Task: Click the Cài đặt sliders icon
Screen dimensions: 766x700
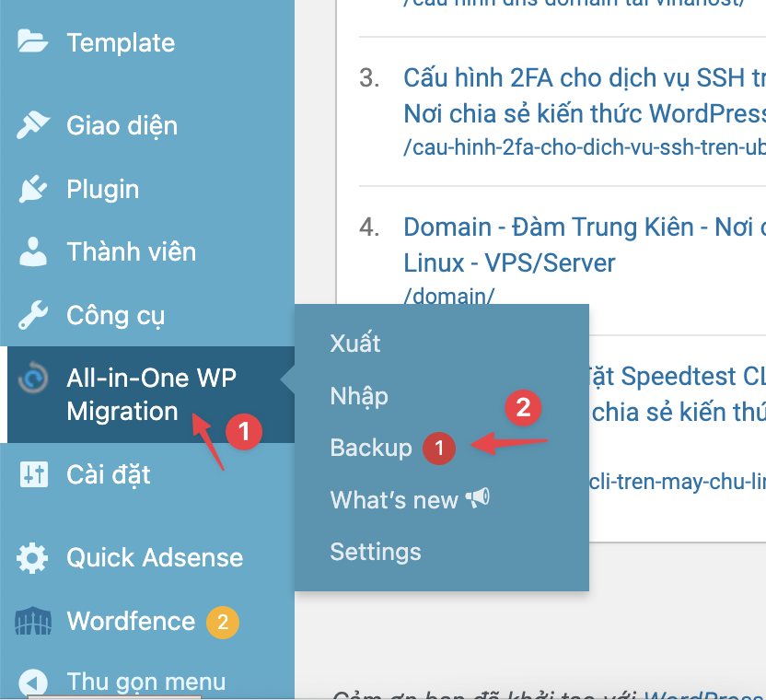Action: [x=34, y=474]
